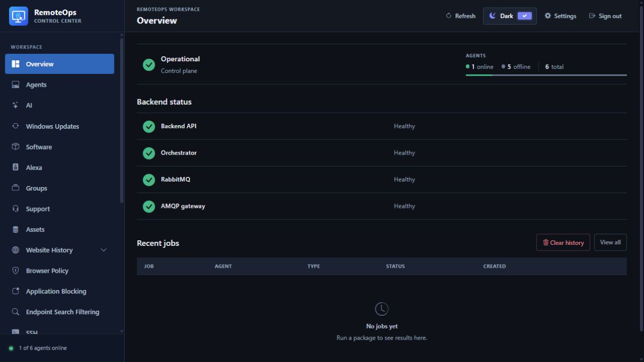Viewport: 644px width, 362px height.
Task: Open the Groups section
Action: pos(59,188)
